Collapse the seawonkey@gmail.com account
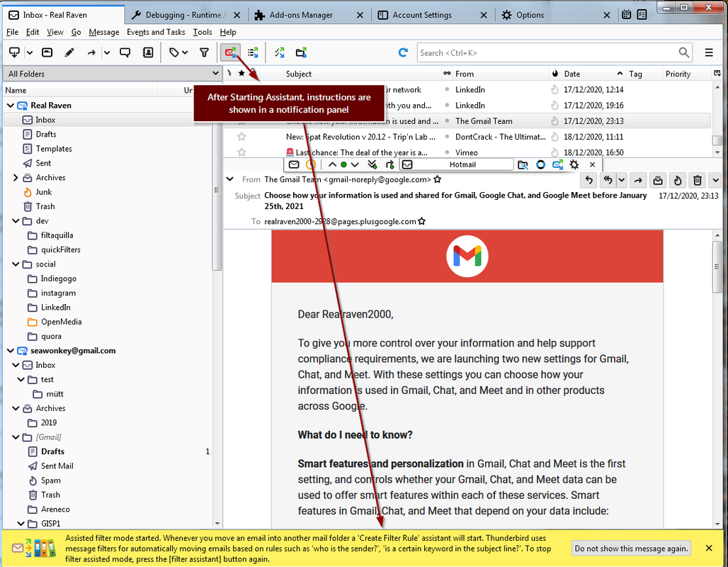The image size is (728, 567). (10, 350)
